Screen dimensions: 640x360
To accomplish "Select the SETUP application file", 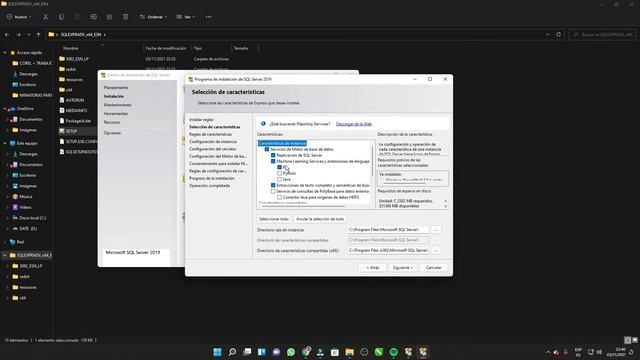I will 71,131.
